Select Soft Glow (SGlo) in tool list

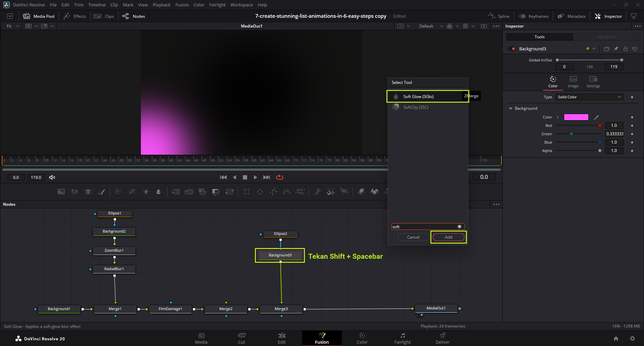click(418, 96)
